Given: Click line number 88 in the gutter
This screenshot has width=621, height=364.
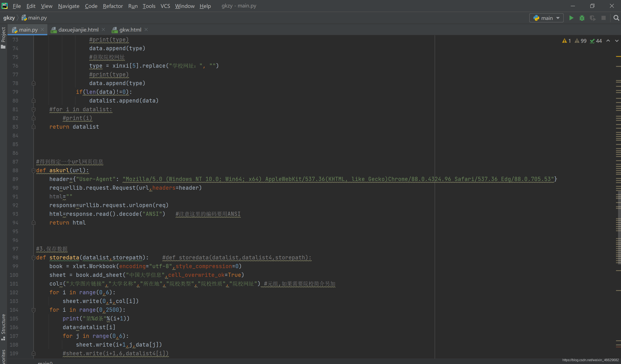Looking at the screenshot, I should pos(15,171).
